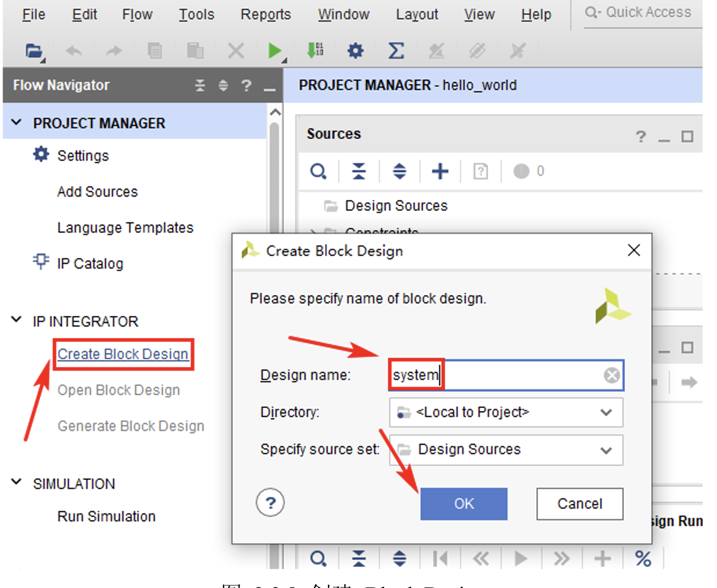The image size is (717, 588).
Task: Click the paste icon in toolbar
Action: [195, 51]
